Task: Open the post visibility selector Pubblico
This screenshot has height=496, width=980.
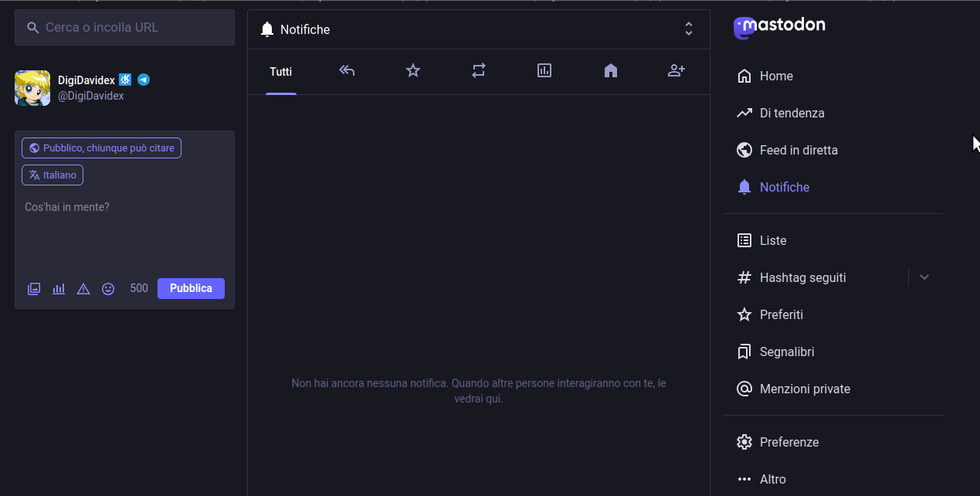Action: point(101,148)
